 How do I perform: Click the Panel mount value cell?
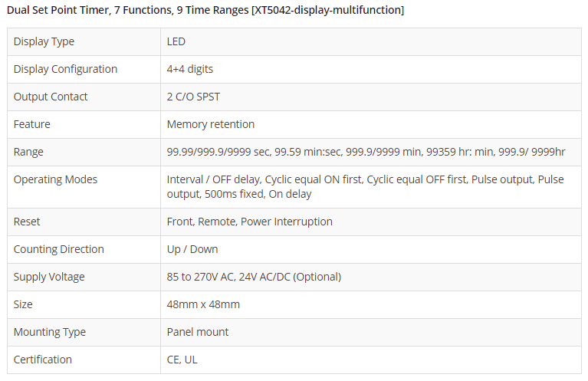pyautogui.click(x=198, y=332)
